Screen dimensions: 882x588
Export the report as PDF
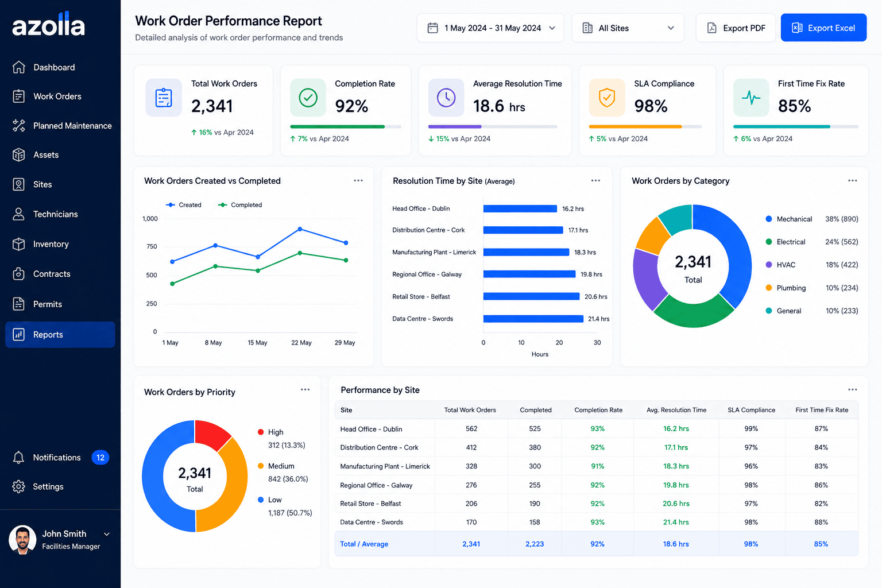[x=736, y=28]
